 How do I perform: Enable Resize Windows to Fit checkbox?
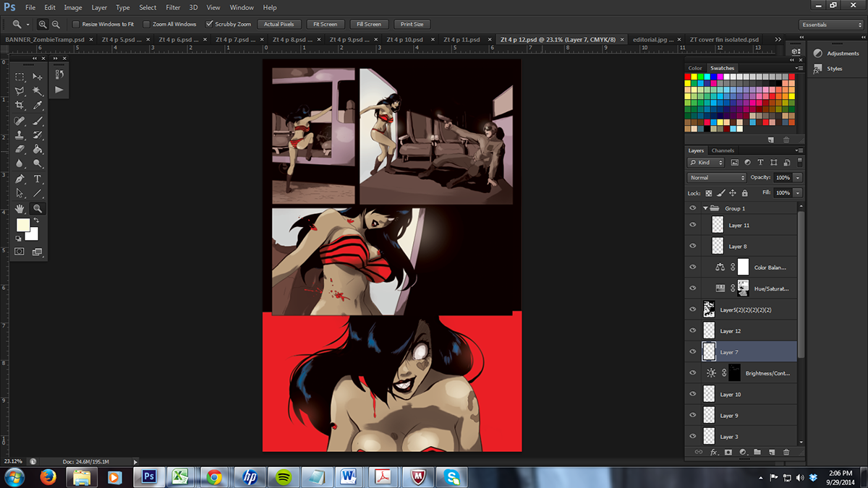pos(76,24)
